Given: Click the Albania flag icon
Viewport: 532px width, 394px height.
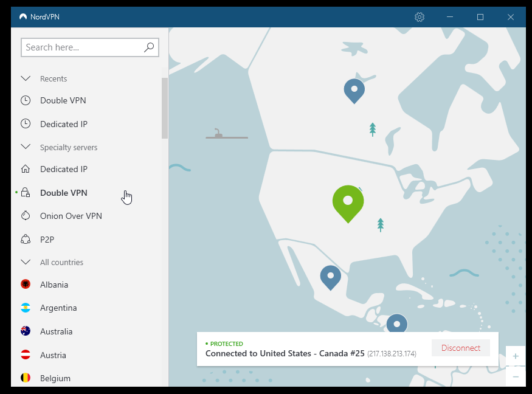Looking at the screenshot, I should pos(26,284).
